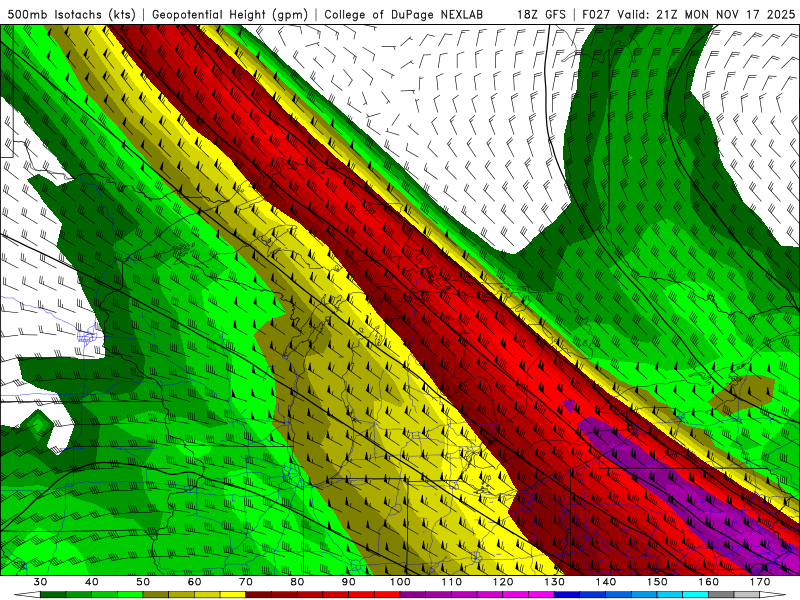
Task: Click the 'Geopotential Height (gpm)' title text
Action: [x=230, y=14]
